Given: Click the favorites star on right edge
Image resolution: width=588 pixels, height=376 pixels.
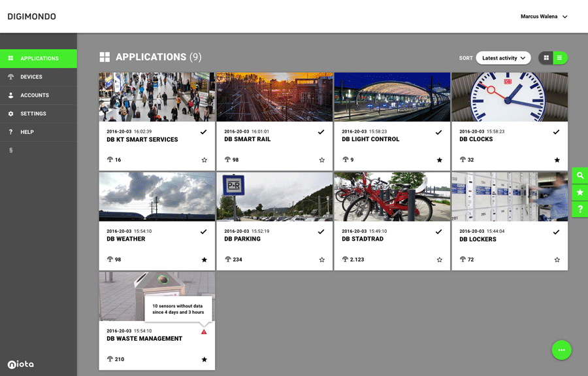Looking at the screenshot, I should click(580, 192).
